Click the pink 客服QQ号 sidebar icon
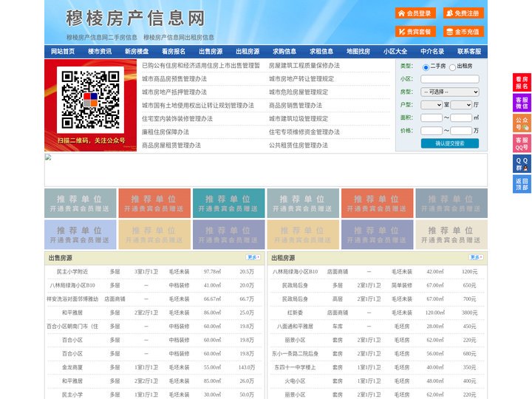Viewport: 532px width, 399px height. (x=522, y=143)
